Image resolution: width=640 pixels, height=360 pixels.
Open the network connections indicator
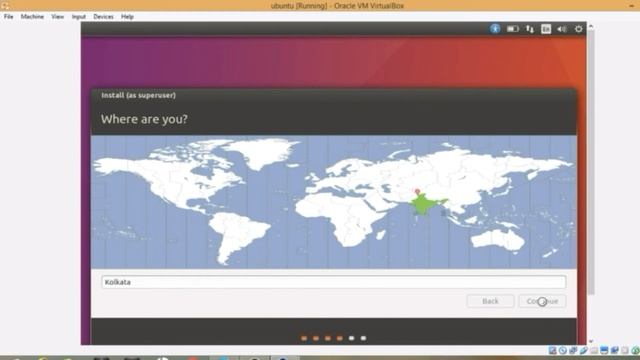pyautogui.click(x=530, y=29)
